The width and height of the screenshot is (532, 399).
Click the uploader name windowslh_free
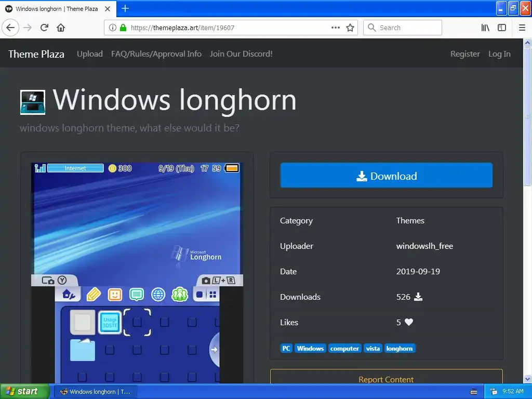(424, 246)
